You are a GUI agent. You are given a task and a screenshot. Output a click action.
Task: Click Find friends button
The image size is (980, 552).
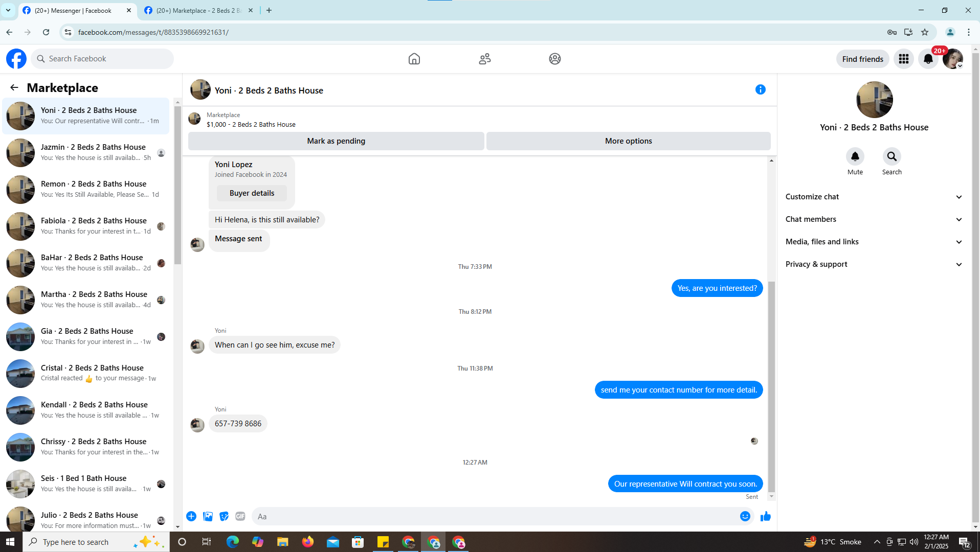pos(863,59)
